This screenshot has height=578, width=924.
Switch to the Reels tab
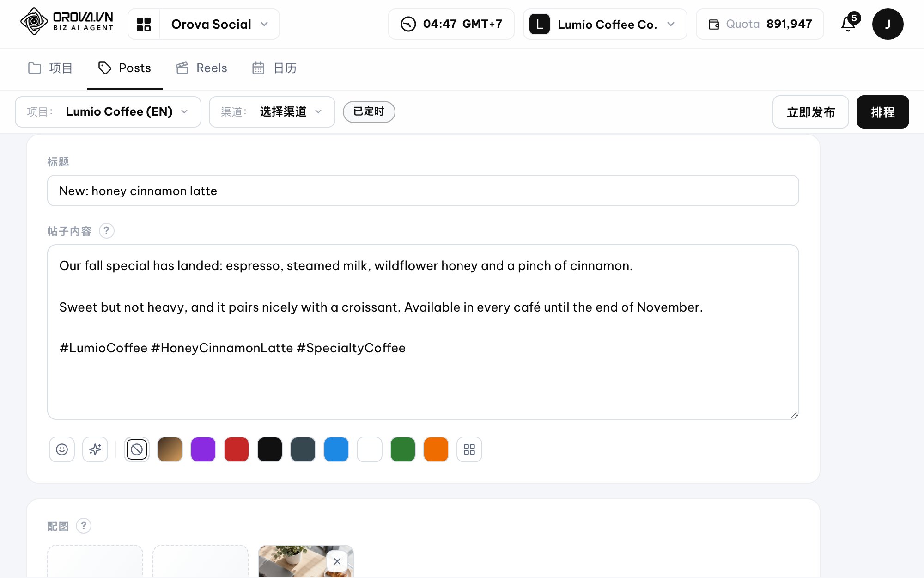tap(201, 68)
